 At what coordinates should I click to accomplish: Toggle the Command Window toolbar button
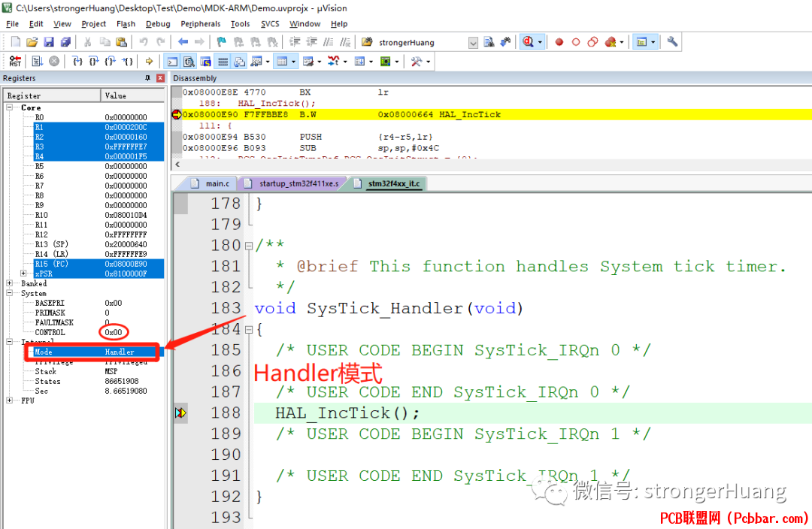click(172, 62)
